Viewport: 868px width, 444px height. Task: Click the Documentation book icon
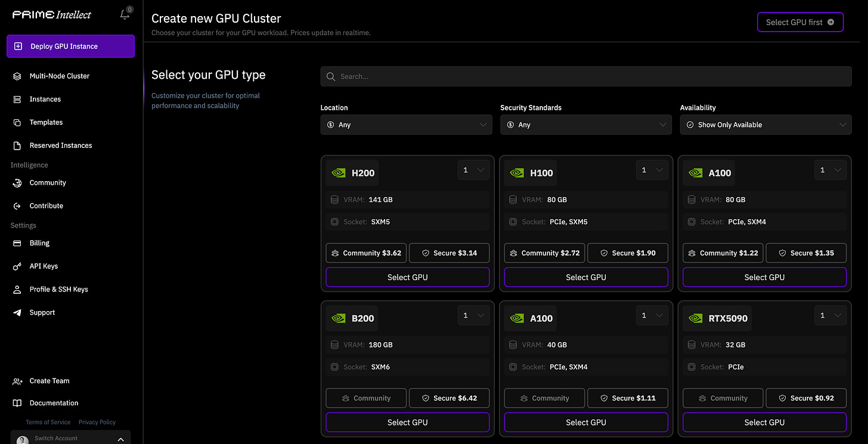pyautogui.click(x=17, y=403)
